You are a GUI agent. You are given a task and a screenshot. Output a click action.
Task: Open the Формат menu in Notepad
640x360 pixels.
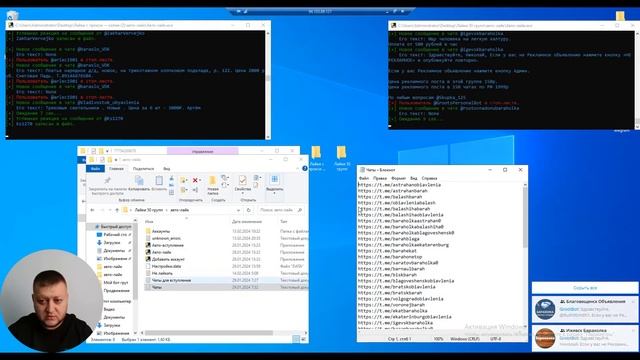click(x=398, y=178)
